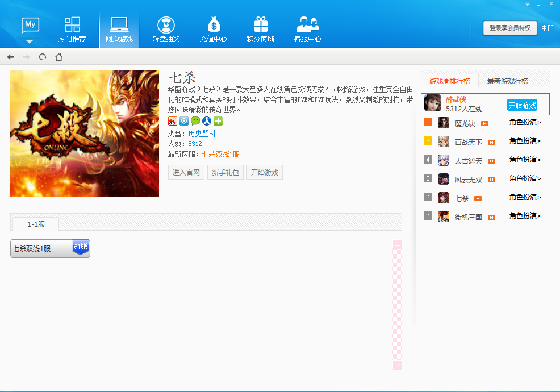560x392 pixels.
Task: Share via Tencent Weibo icon
Action: point(184,121)
